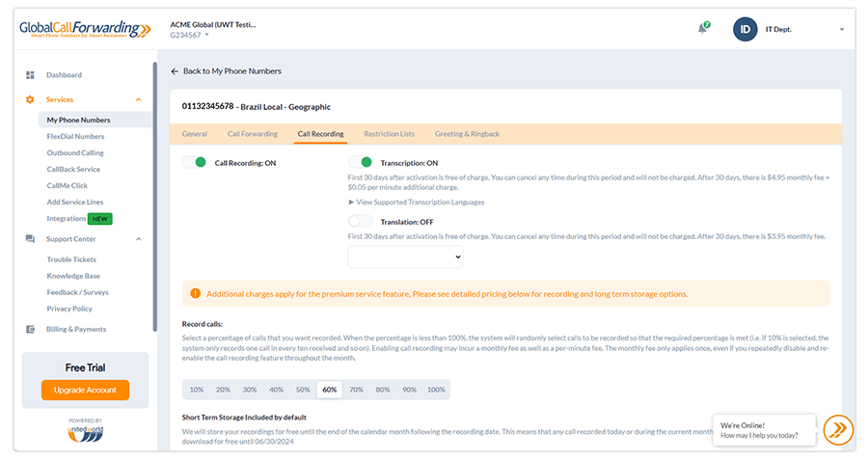Image resolution: width=868 pixels, height=461 pixels.
Task: Select 50% recording percentage
Action: (303, 390)
